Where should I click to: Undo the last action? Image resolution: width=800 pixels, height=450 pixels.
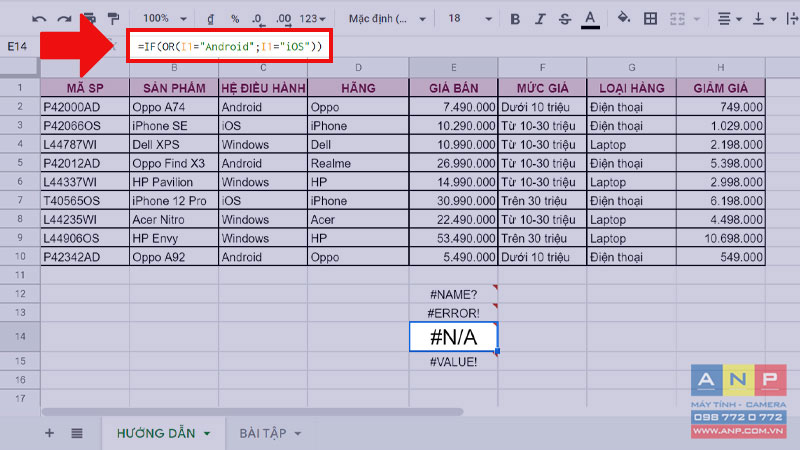(39, 19)
